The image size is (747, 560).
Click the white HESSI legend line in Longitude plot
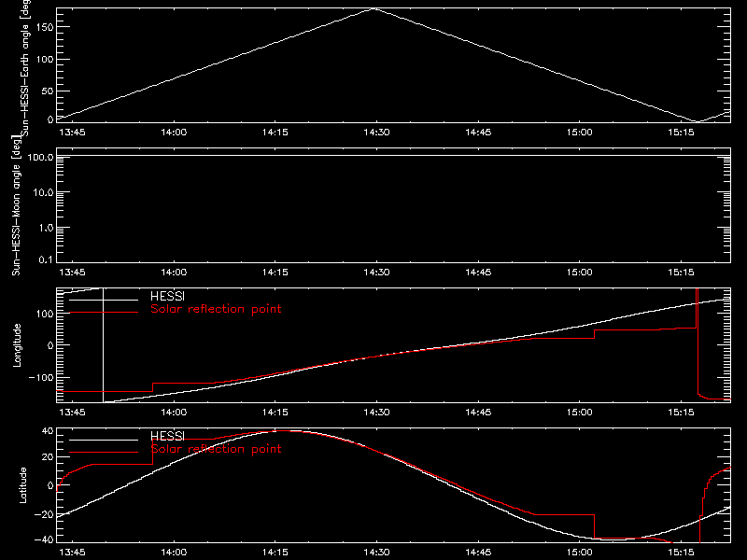coord(104,300)
